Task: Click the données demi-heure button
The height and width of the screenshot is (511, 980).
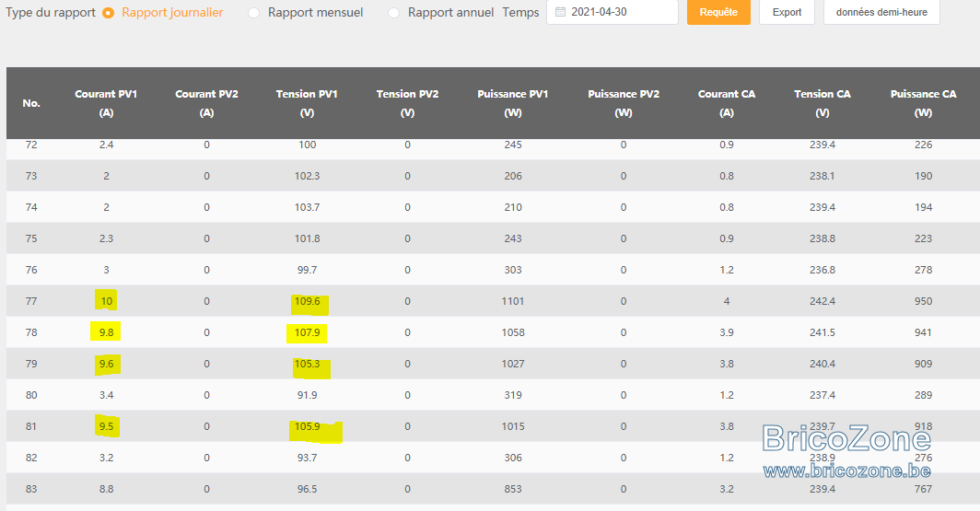Action: [x=881, y=12]
